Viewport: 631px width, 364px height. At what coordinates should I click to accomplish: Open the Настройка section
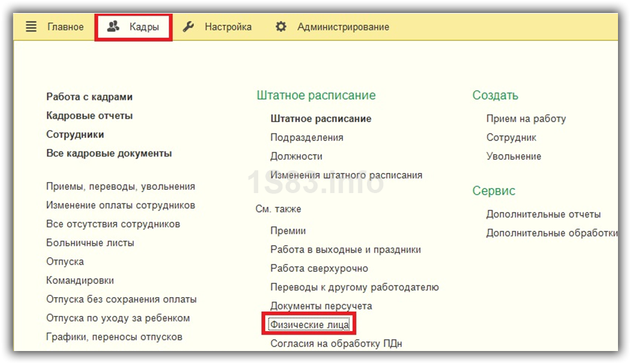click(x=228, y=27)
